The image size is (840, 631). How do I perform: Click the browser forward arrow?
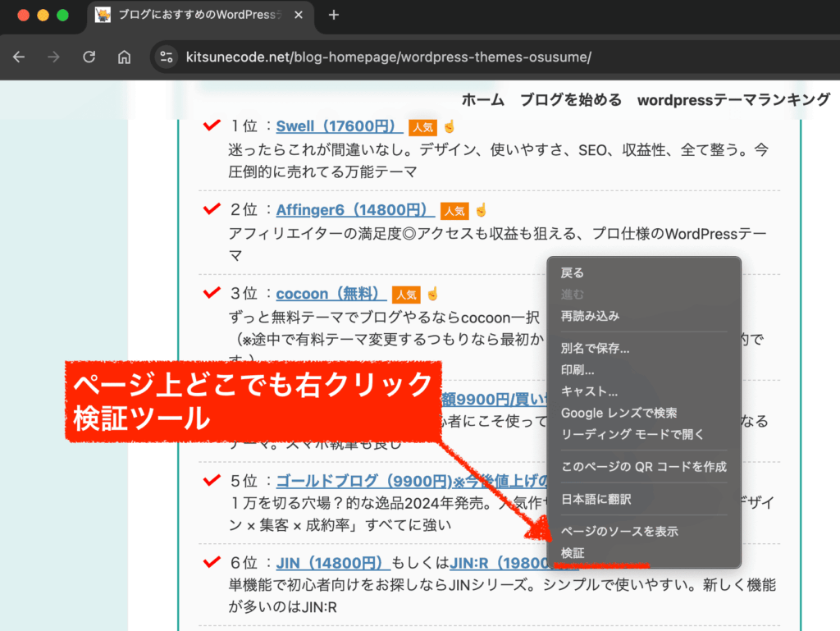[53, 57]
